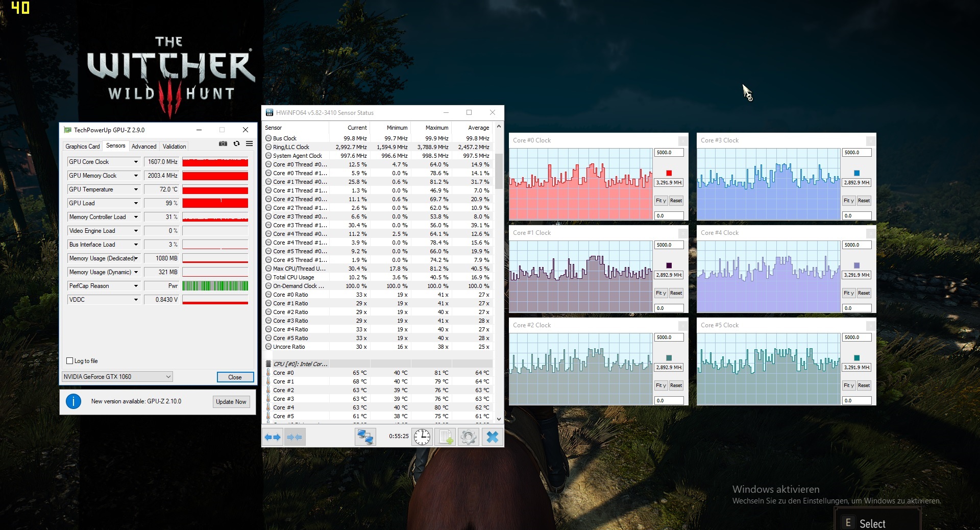Click the 5000.0 max field on Core #1 Clock
Screen dimensions: 980x530
pos(669,245)
